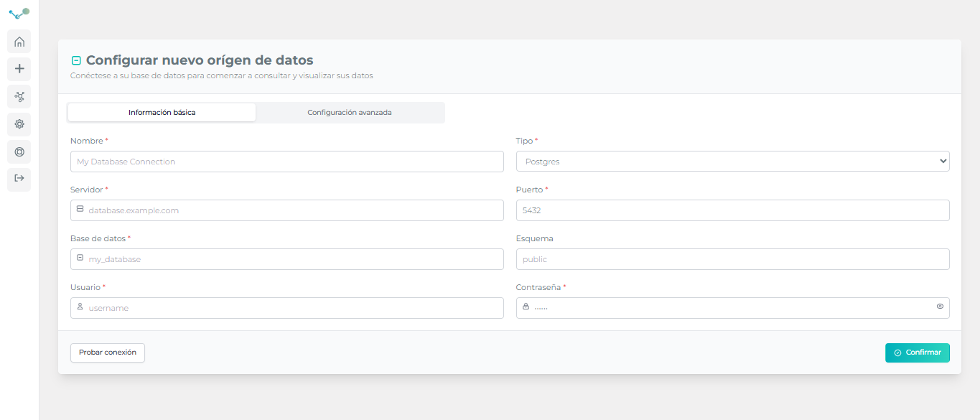Image resolution: width=980 pixels, height=420 pixels.
Task: Switch to Información básica tab
Action: coord(162,113)
